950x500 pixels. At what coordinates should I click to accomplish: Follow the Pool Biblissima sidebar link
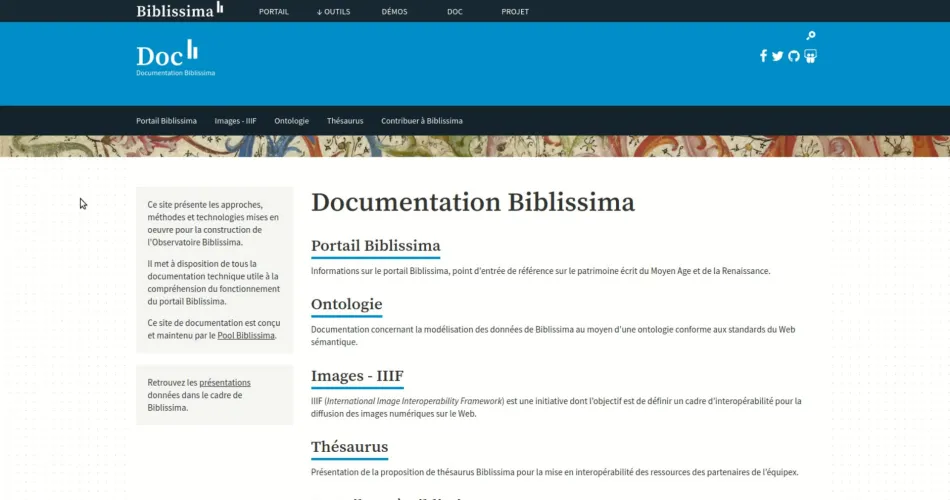pos(246,336)
